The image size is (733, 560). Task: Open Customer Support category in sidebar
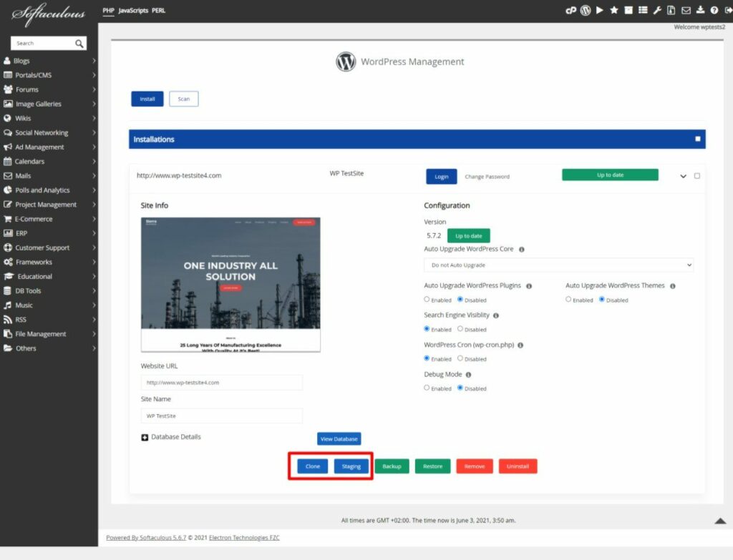point(49,247)
